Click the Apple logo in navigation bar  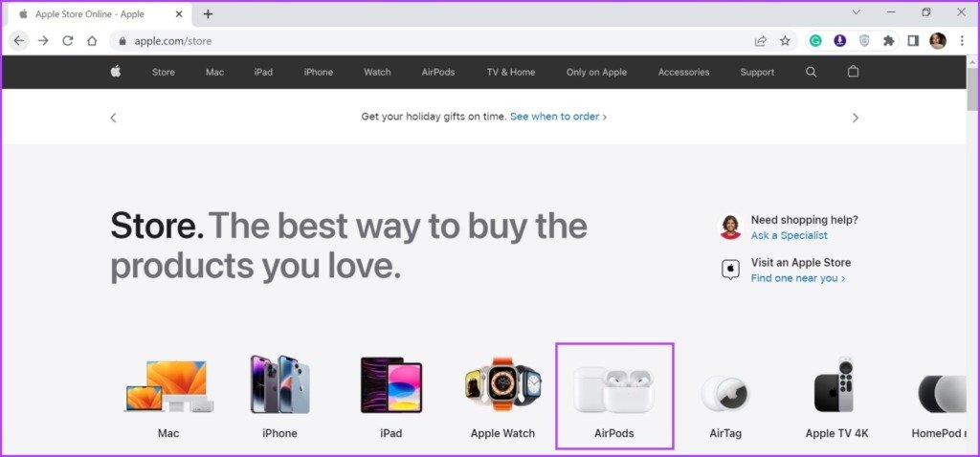point(116,72)
